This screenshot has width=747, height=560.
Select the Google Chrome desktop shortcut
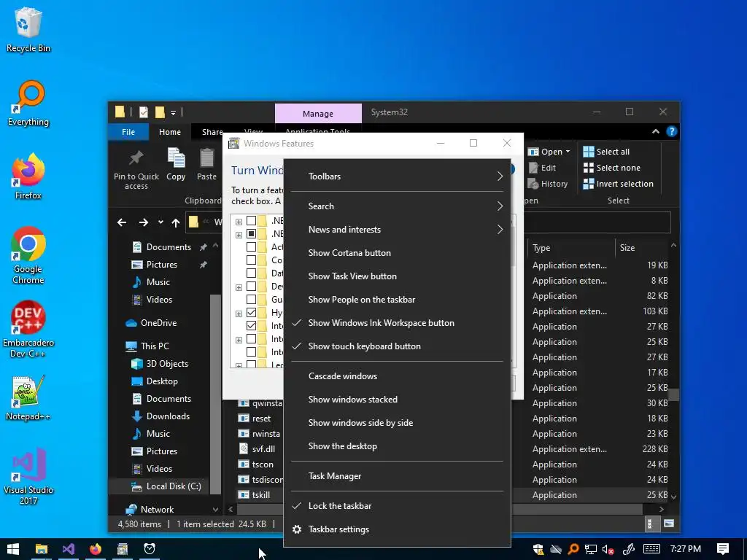pyautogui.click(x=28, y=256)
